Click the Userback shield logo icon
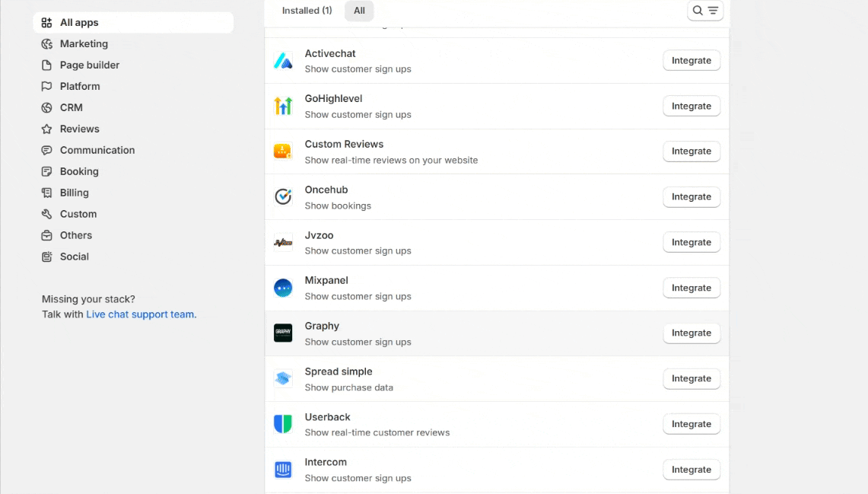This screenshot has height=494, width=868. tap(283, 424)
